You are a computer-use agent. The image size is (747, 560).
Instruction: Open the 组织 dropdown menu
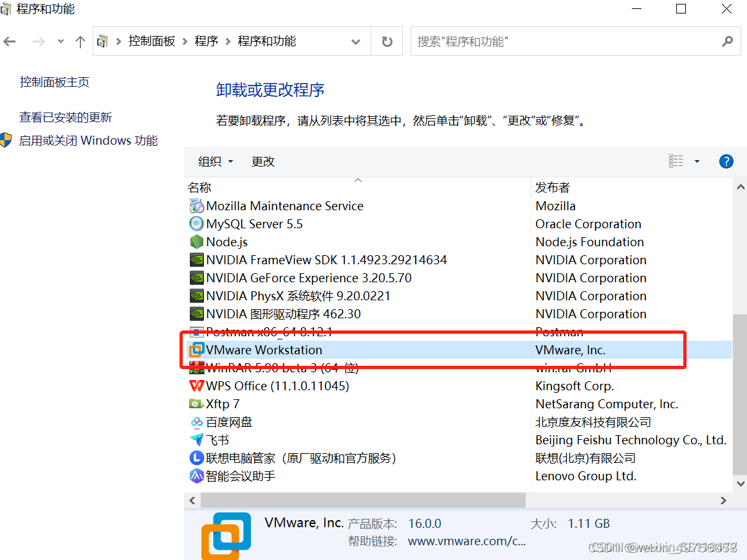(216, 161)
